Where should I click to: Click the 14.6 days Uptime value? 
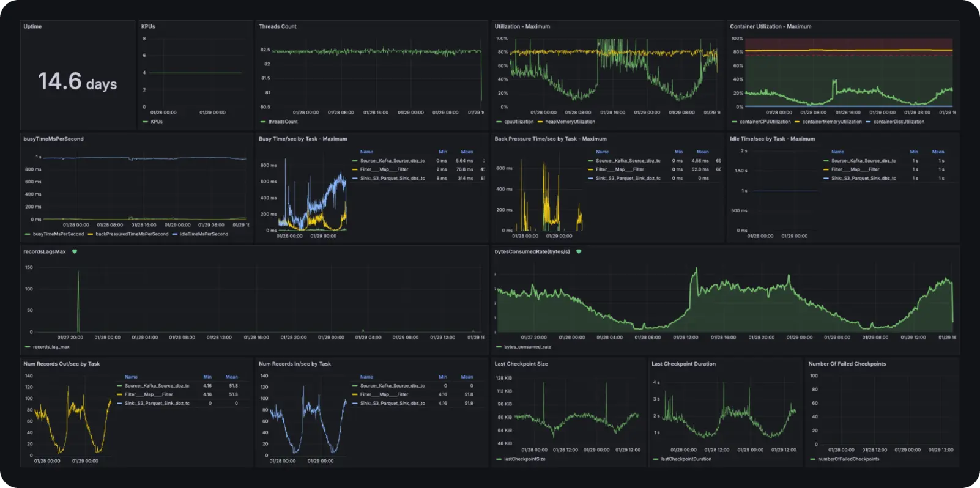tap(77, 81)
